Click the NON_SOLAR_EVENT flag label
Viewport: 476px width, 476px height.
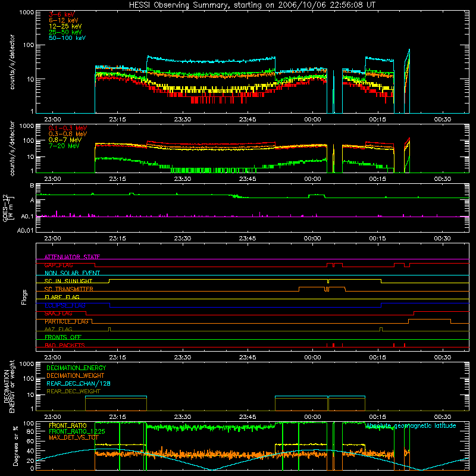pos(72,273)
